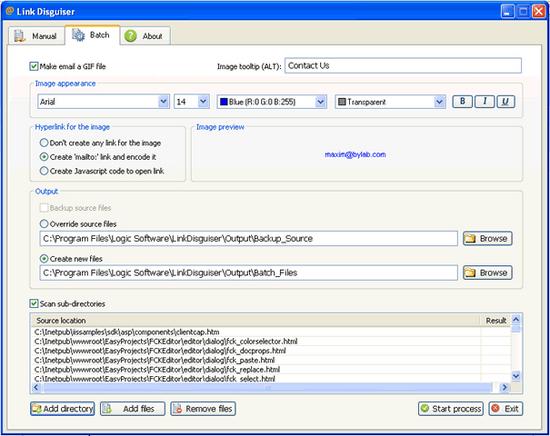550x436 pixels.
Task: Open the About tab
Action: click(x=145, y=36)
